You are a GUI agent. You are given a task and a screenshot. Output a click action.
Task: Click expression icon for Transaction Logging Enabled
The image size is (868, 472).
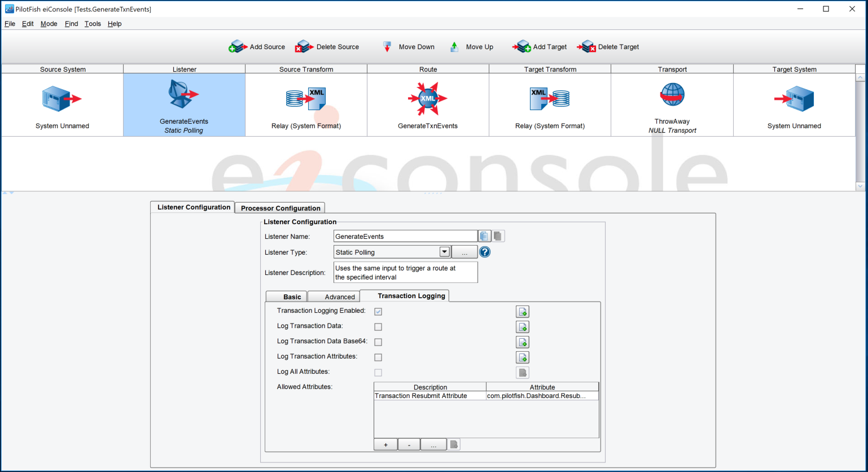523,312
